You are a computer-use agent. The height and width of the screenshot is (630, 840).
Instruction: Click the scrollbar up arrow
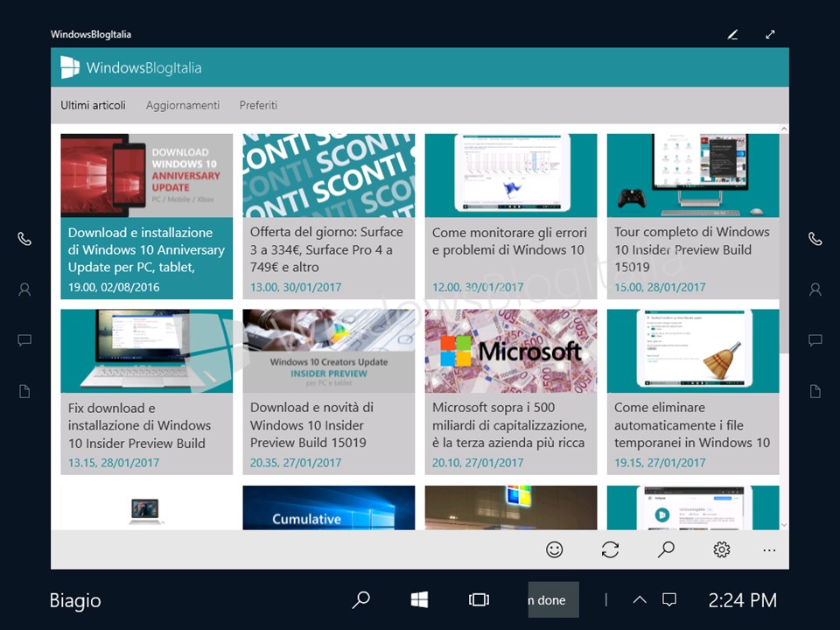coord(784,129)
